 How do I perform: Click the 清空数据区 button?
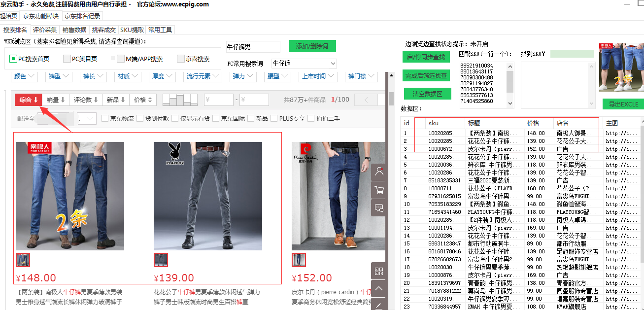pyautogui.click(x=428, y=94)
